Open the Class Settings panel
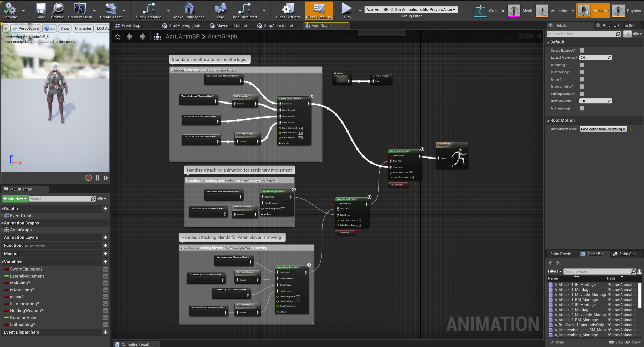Viewport: 644px width, 347px height. 288,11
